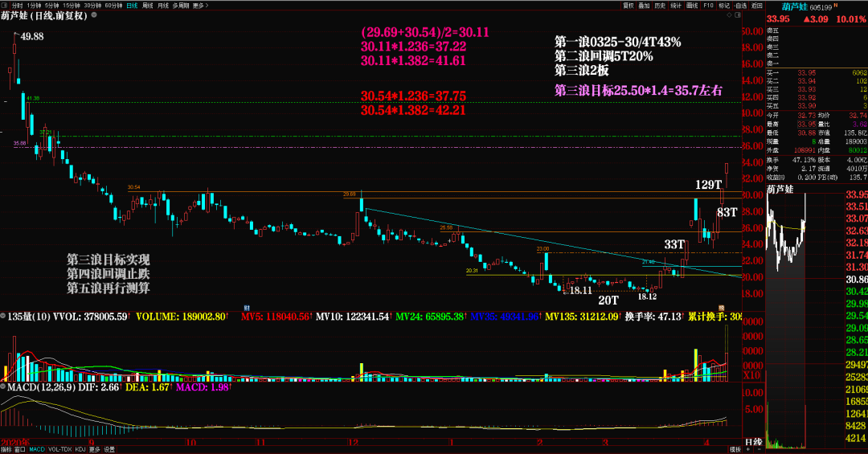868x454 pixels.
Task: Click the stock name 葫芦娃 in the quote panel
Action: (794, 6)
